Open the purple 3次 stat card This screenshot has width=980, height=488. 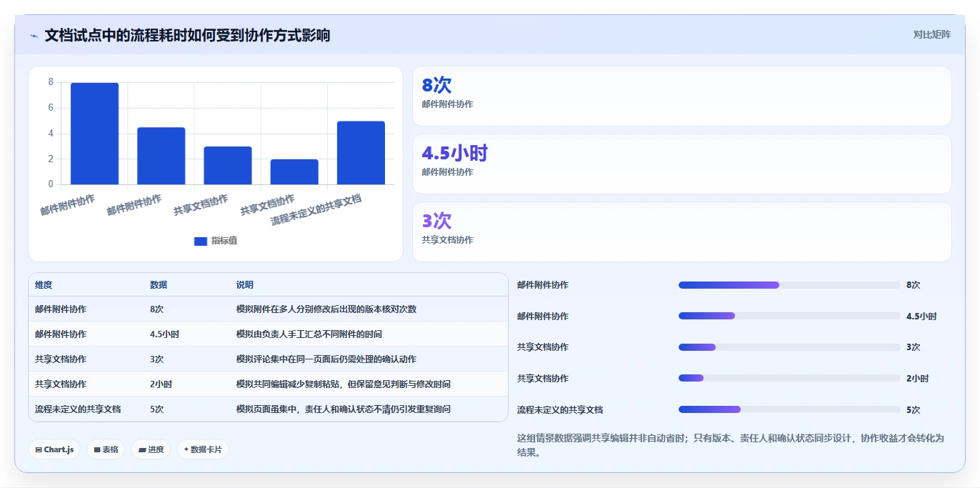click(x=682, y=232)
